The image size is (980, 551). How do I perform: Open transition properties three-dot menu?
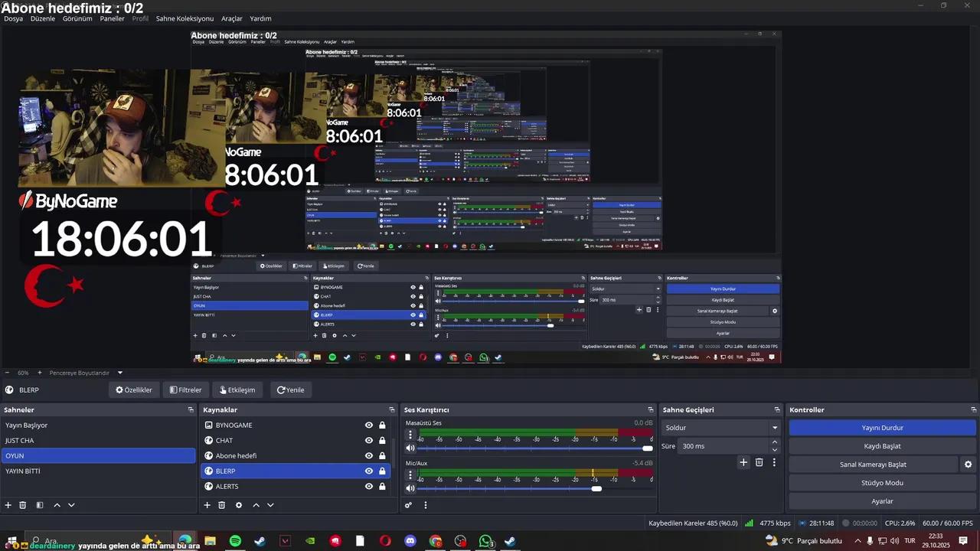point(774,462)
